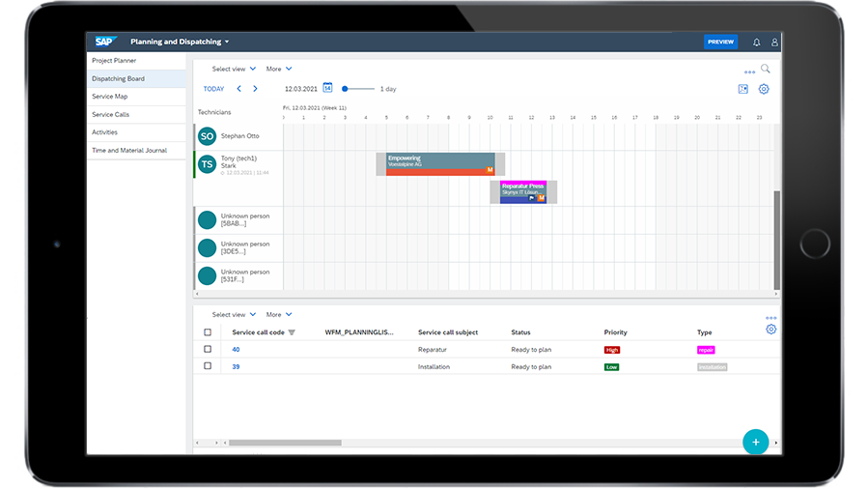Tick the checkbox for service call 39
The height and width of the screenshot is (489, 868).
[208, 366]
